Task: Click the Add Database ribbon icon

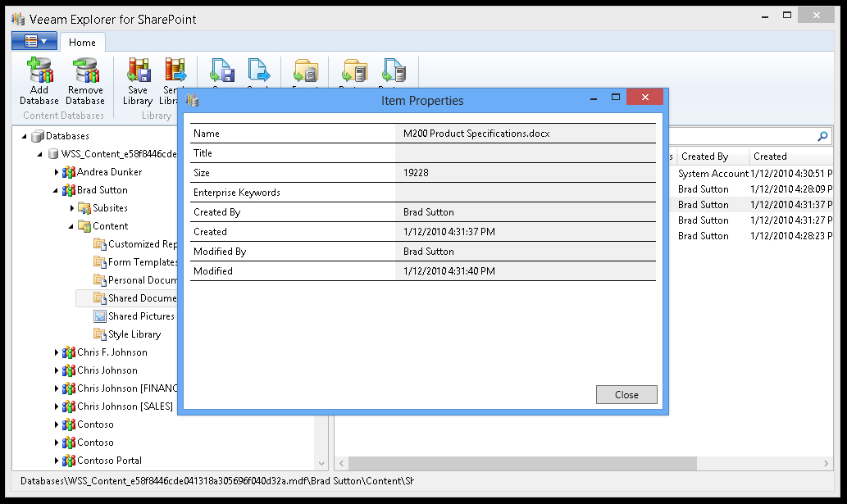Action: pos(40,70)
